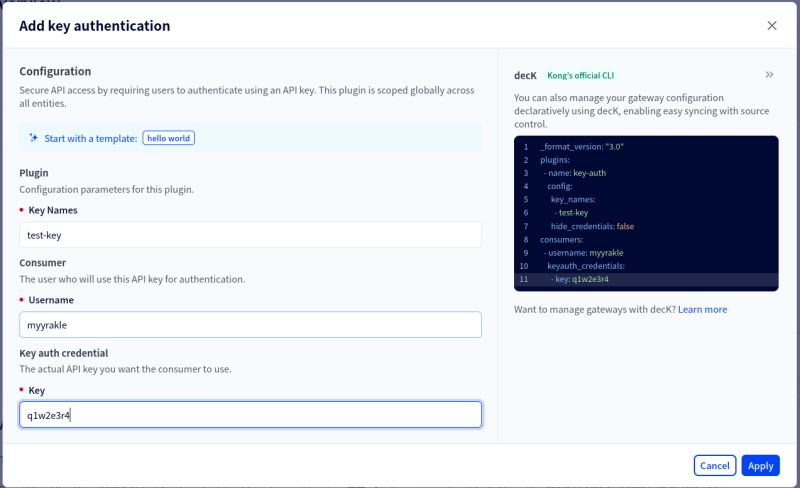The image size is (800, 488).
Task: Open the decK Learn more link
Action: point(702,310)
